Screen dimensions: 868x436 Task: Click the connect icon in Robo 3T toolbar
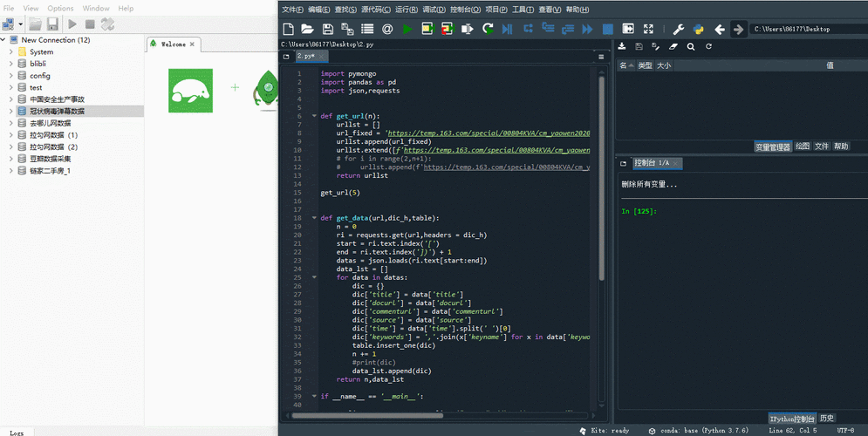(x=9, y=24)
